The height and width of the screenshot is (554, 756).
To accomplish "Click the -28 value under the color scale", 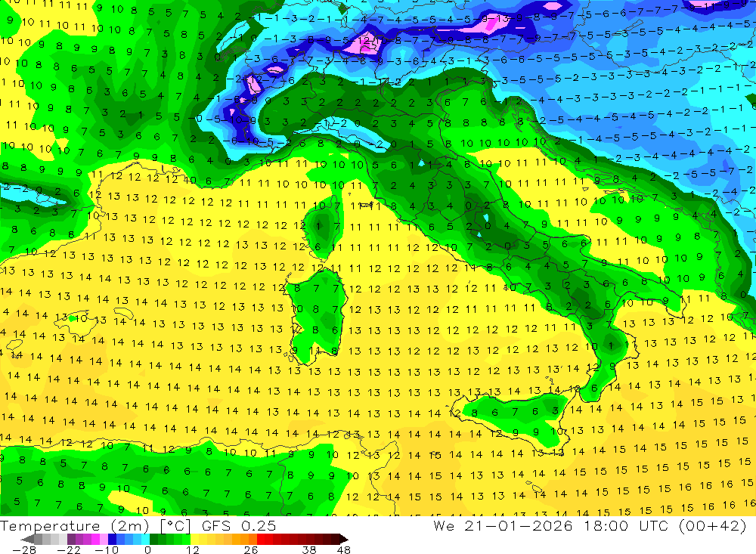I will (x=24, y=549).
